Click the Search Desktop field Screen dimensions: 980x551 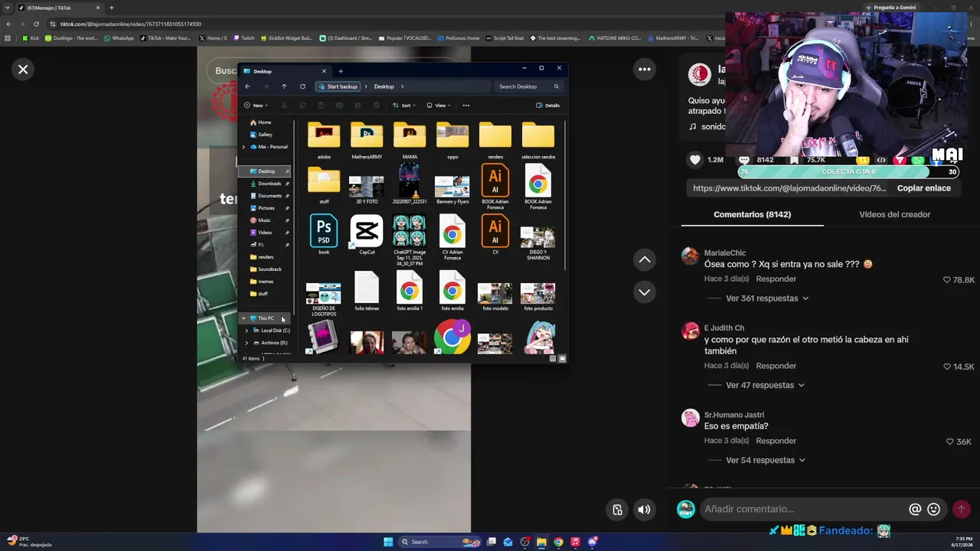pos(530,86)
